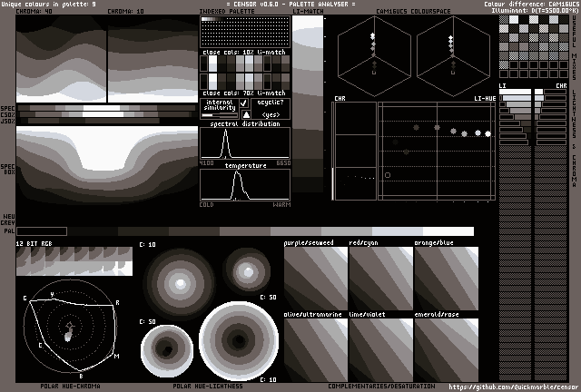The height and width of the screenshot is (392, 581).
Task: Open the purple/seaweed desaturation thumbnail
Action: click(316, 279)
